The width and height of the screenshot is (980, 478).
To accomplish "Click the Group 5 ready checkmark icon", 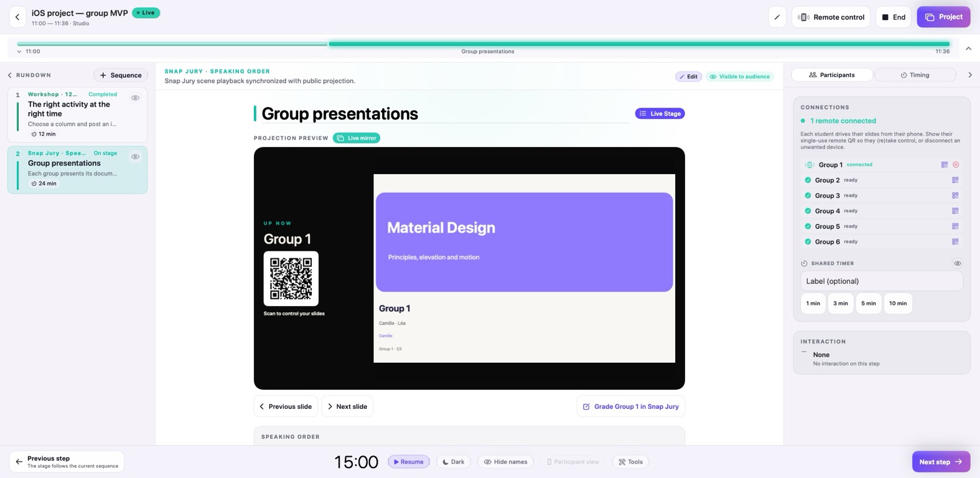I will click(808, 227).
